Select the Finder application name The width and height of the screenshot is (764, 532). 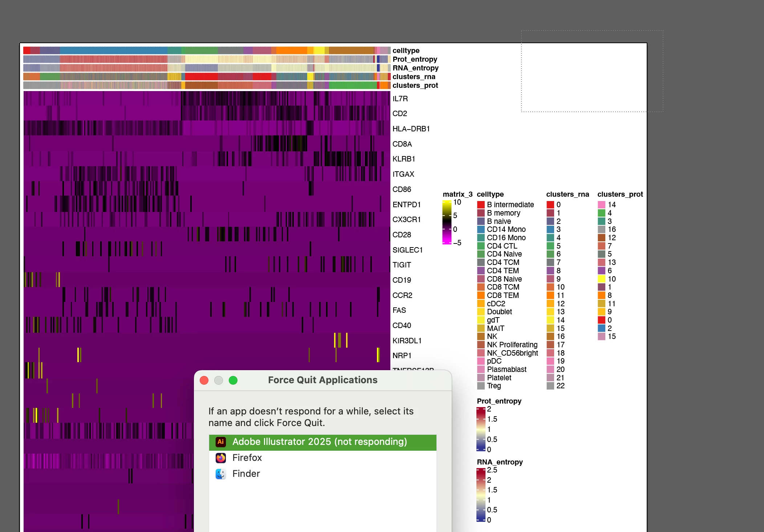[246, 474]
